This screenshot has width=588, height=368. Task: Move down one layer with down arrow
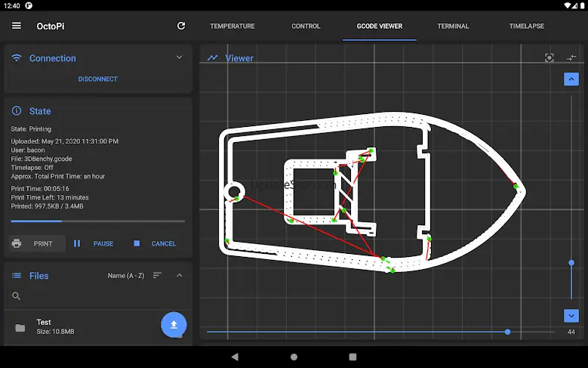pos(571,316)
